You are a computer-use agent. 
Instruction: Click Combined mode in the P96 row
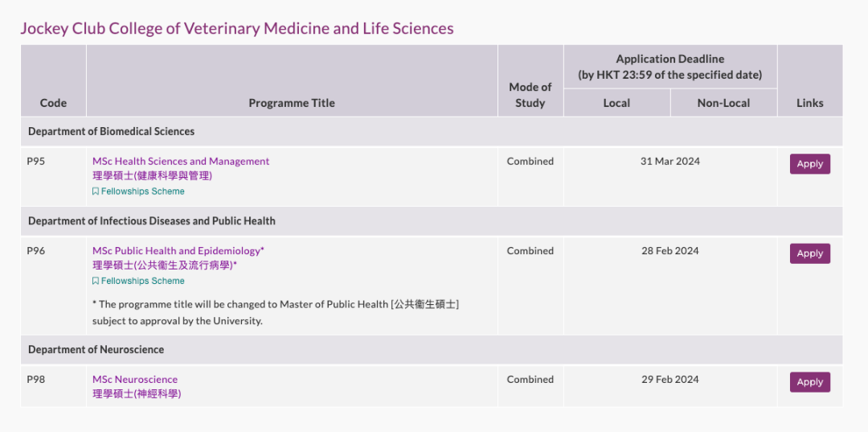click(x=530, y=251)
